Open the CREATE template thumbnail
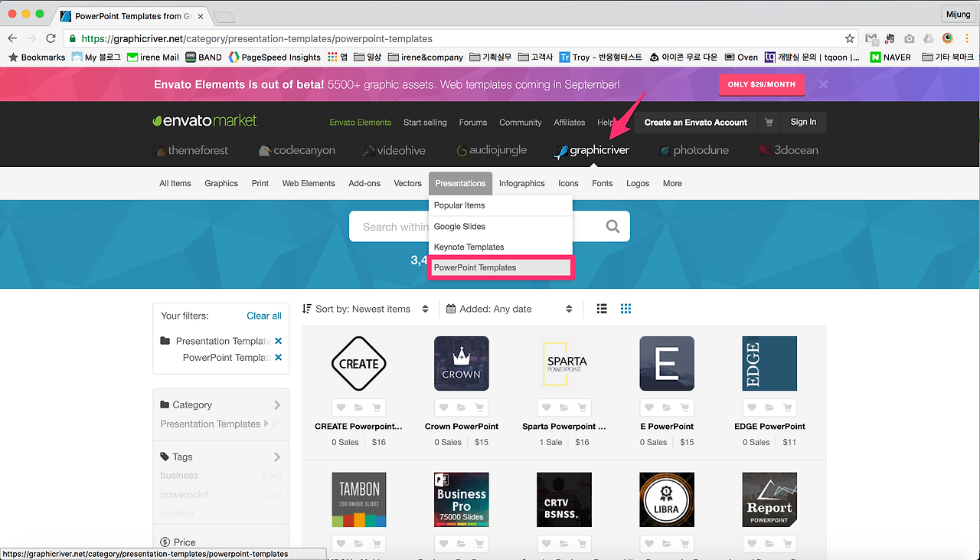 (359, 364)
